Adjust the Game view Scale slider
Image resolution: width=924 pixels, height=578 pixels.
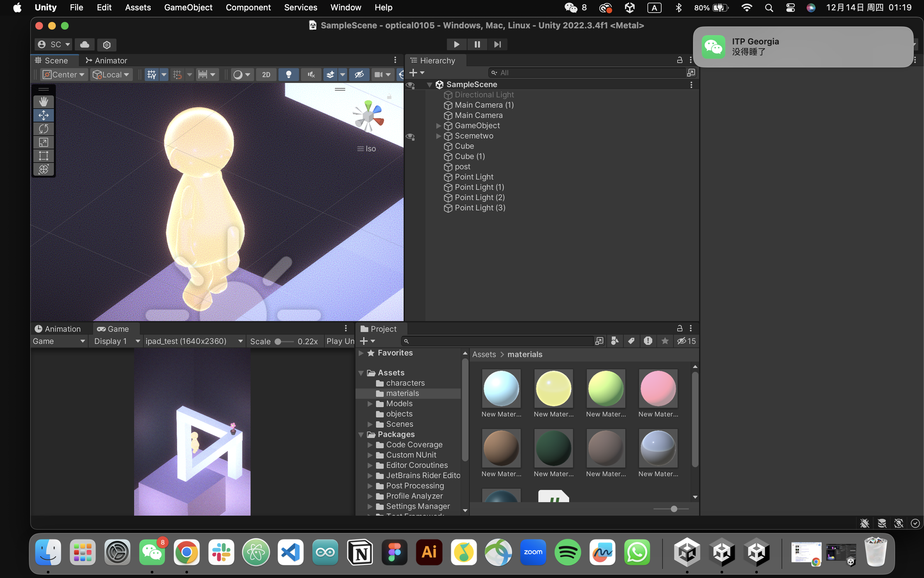[x=278, y=341]
